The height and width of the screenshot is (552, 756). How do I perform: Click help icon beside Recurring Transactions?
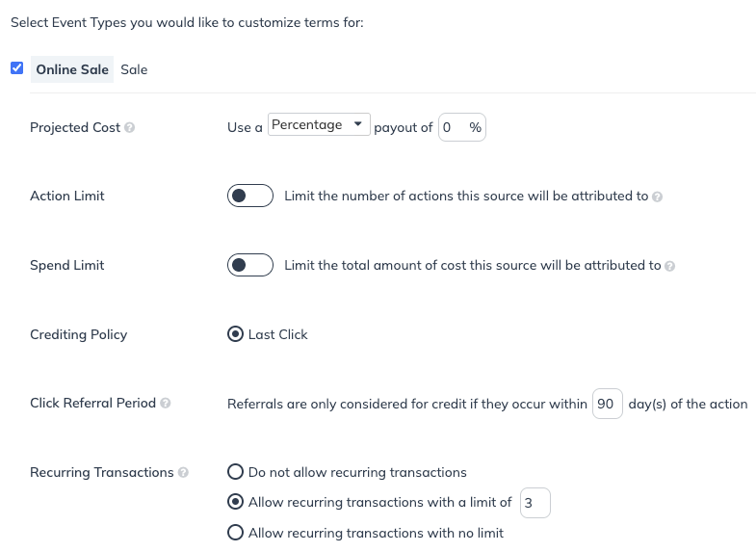point(184,473)
